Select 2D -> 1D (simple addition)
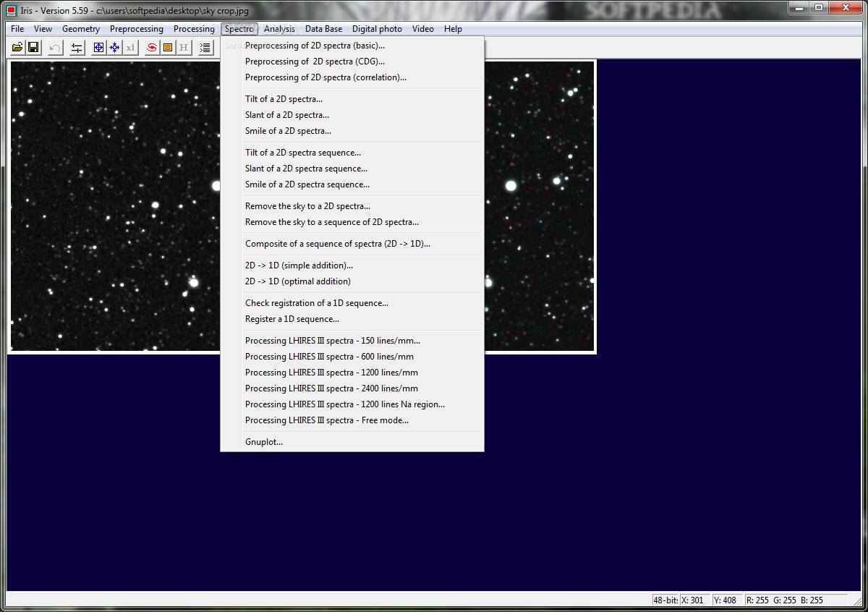 (x=352, y=265)
